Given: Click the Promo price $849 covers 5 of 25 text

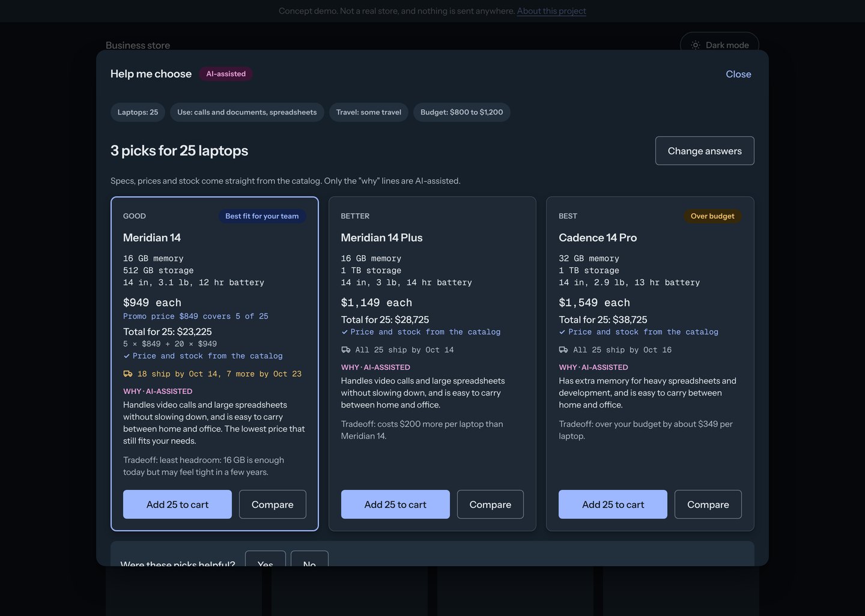Looking at the screenshot, I should point(196,316).
